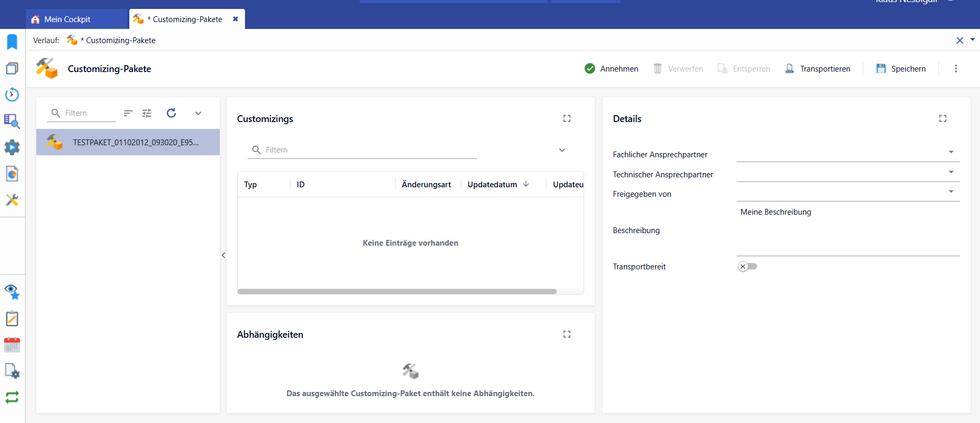Sort by Updateu column header
This screenshot has height=423, width=980.
(x=568, y=185)
